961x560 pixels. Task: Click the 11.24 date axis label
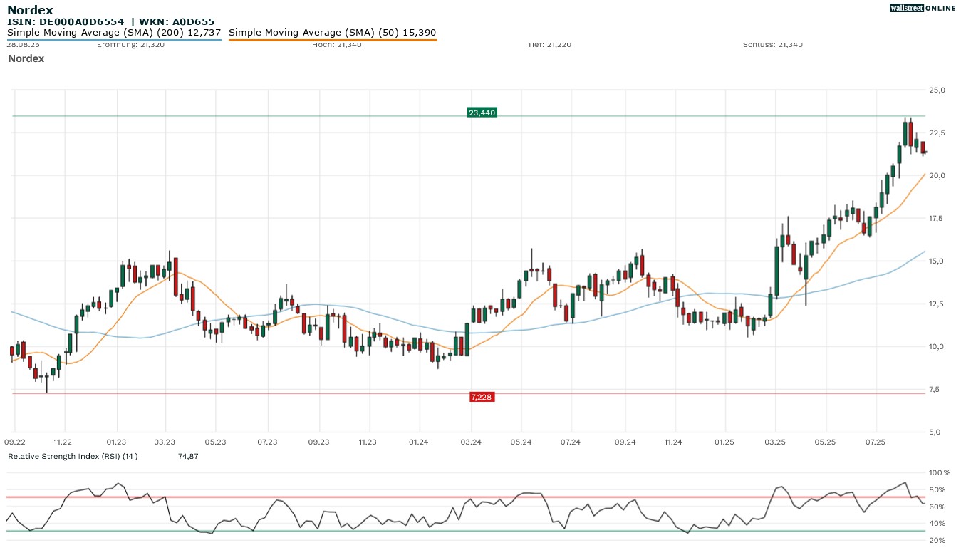click(672, 442)
